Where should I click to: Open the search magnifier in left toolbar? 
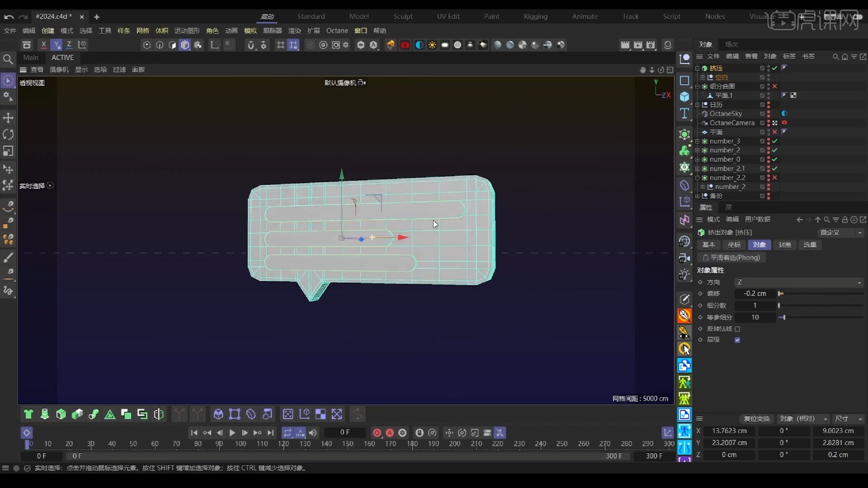[8, 59]
